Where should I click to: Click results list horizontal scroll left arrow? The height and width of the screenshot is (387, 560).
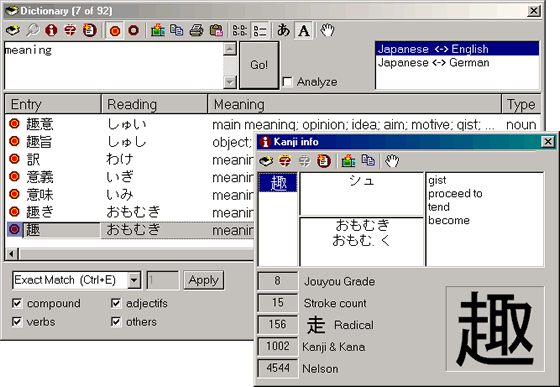point(11,254)
